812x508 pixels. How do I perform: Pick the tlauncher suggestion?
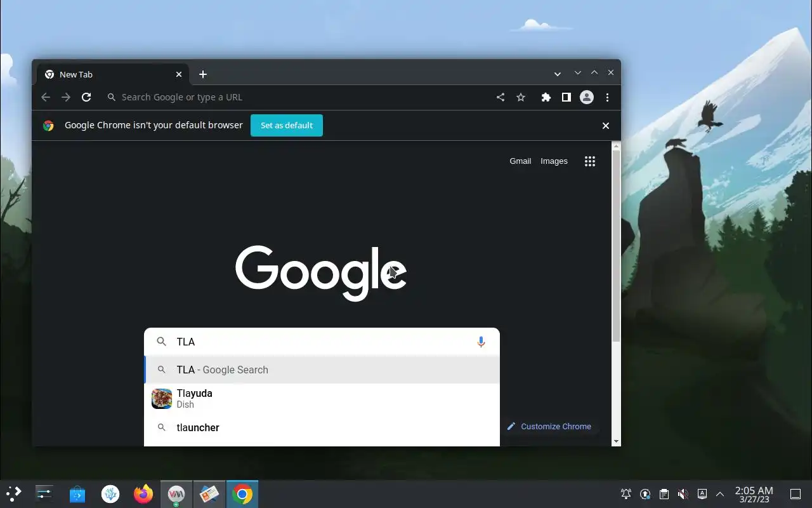pyautogui.click(x=322, y=427)
